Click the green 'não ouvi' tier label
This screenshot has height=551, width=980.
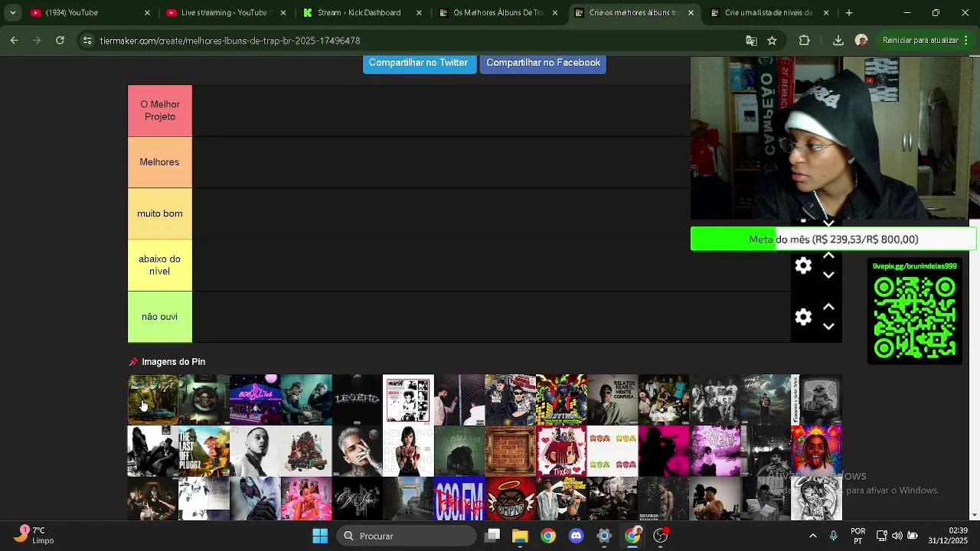160,317
